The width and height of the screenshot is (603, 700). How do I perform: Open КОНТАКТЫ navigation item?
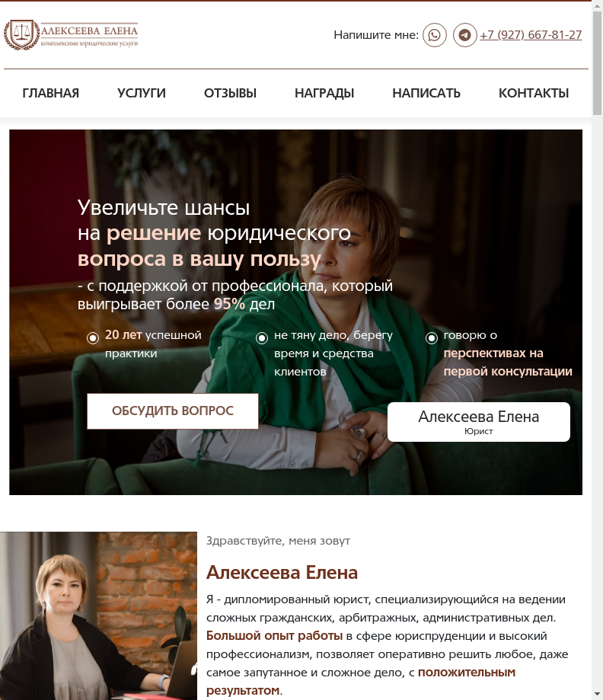tap(534, 93)
